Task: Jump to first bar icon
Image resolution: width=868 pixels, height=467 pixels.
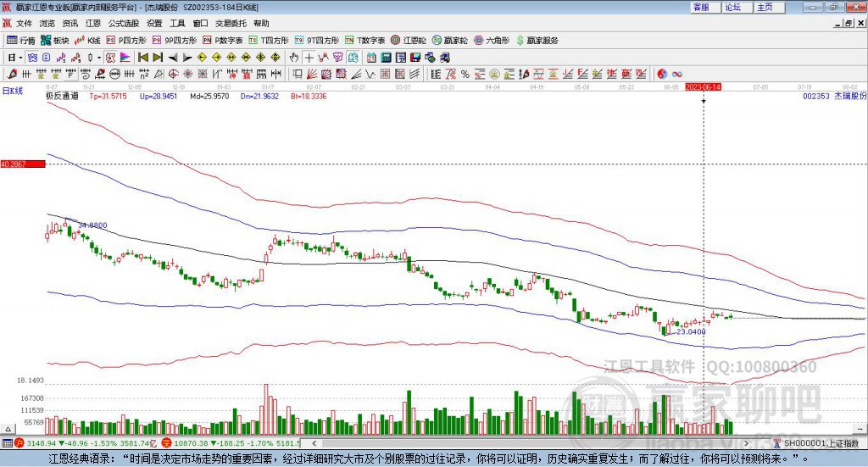Action: click(x=142, y=58)
